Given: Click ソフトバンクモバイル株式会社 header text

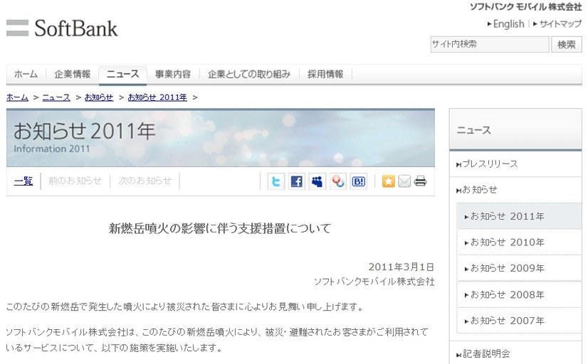Looking at the screenshot, I should [526, 6].
